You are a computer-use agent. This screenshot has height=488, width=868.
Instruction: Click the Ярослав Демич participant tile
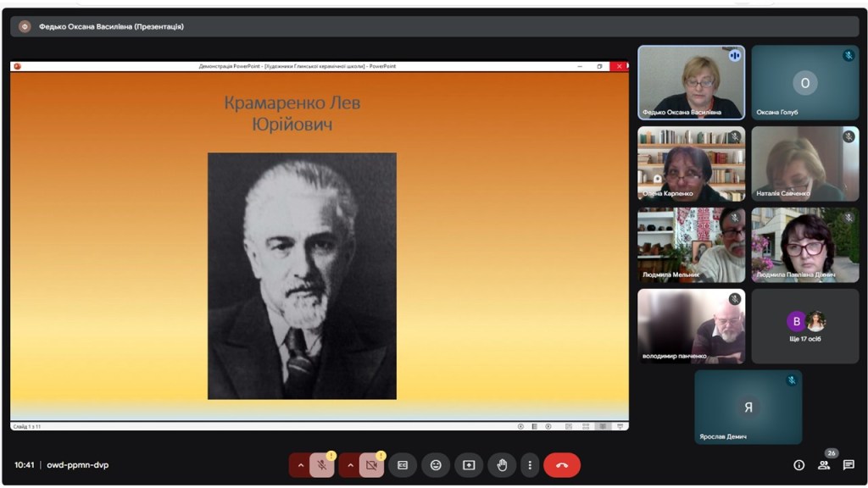(748, 408)
